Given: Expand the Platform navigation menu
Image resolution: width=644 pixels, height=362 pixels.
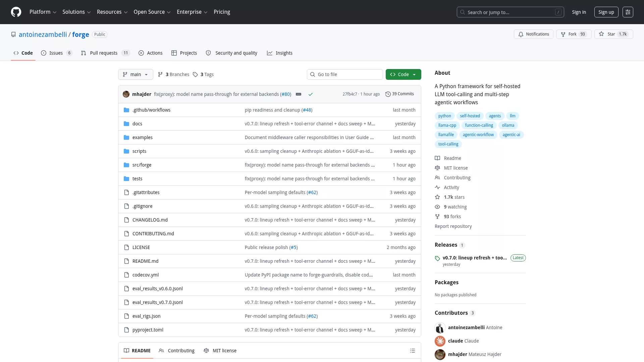Looking at the screenshot, I should [x=43, y=12].
